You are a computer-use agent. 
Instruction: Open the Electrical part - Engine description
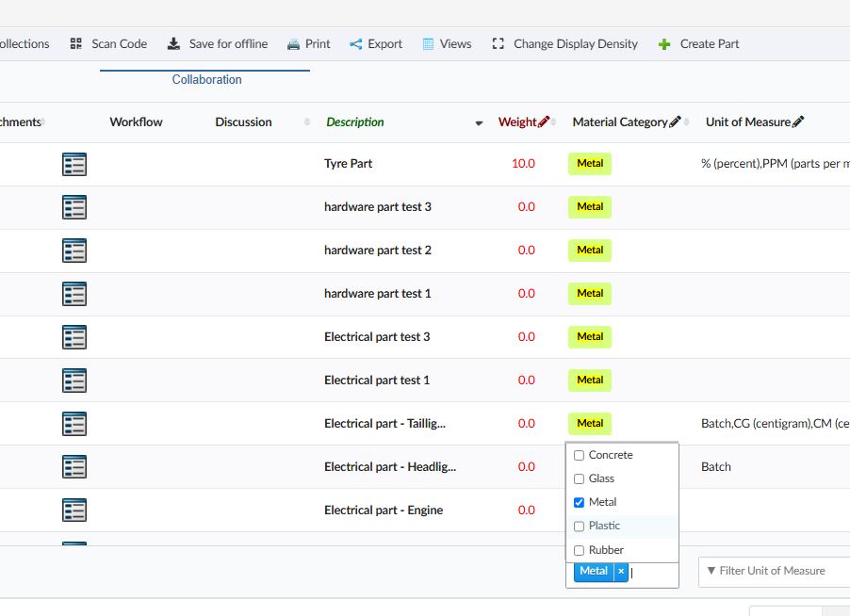(x=384, y=511)
